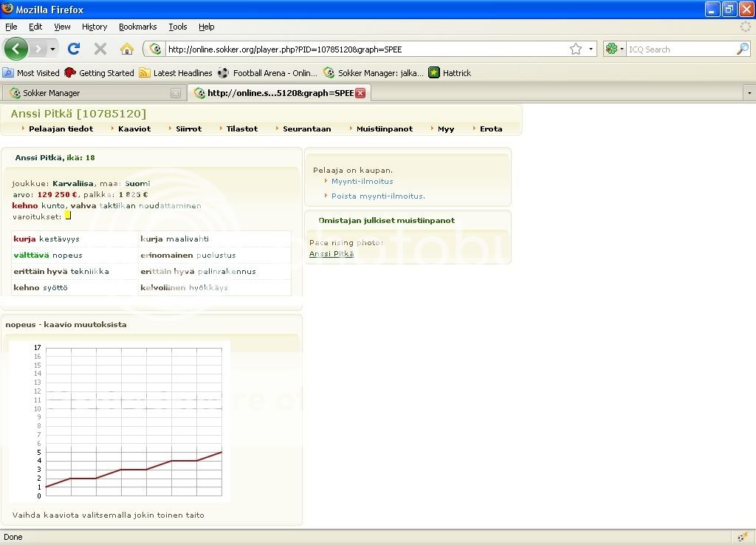The image size is (756, 545).
Task: Switch to the Sokker Manager tab
Action: pyautogui.click(x=52, y=93)
